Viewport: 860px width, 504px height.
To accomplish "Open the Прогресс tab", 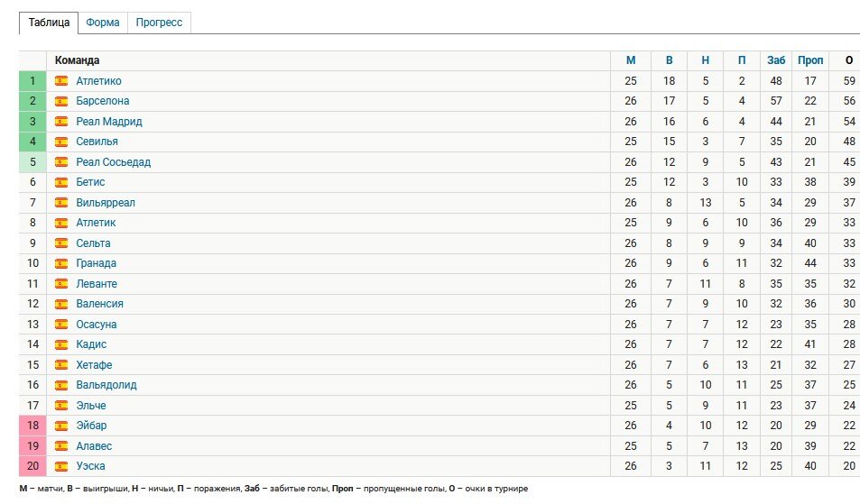I will [159, 23].
